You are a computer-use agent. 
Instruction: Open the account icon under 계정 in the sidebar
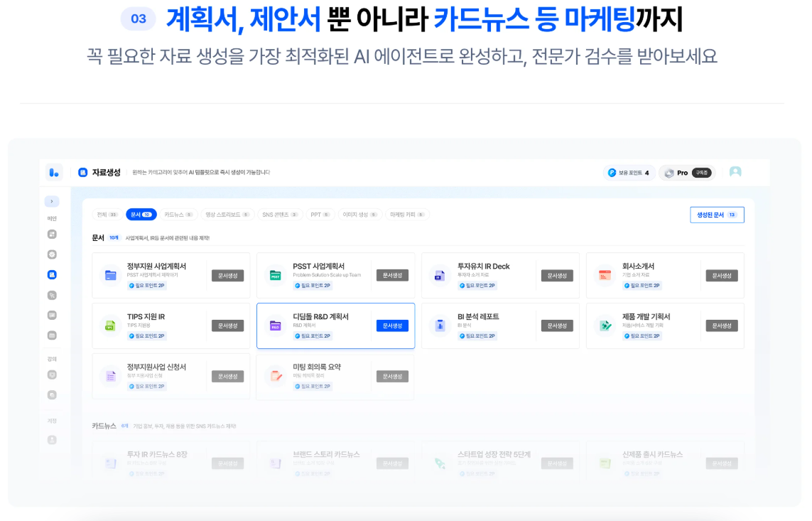[x=52, y=440]
